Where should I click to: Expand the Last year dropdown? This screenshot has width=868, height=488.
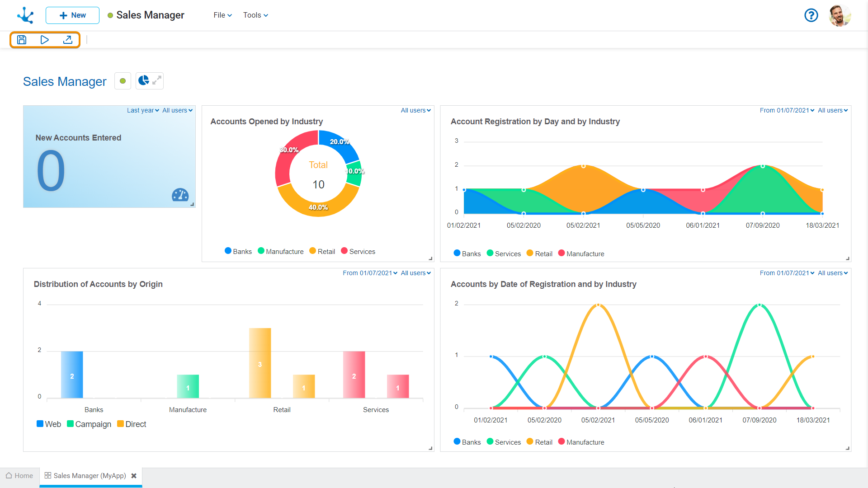pos(143,110)
